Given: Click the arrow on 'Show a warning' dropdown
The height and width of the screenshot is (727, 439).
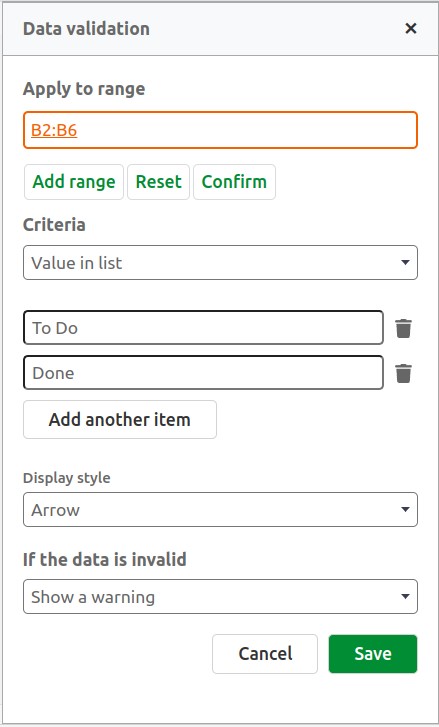Looking at the screenshot, I should pyautogui.click(x=405, y=596).
